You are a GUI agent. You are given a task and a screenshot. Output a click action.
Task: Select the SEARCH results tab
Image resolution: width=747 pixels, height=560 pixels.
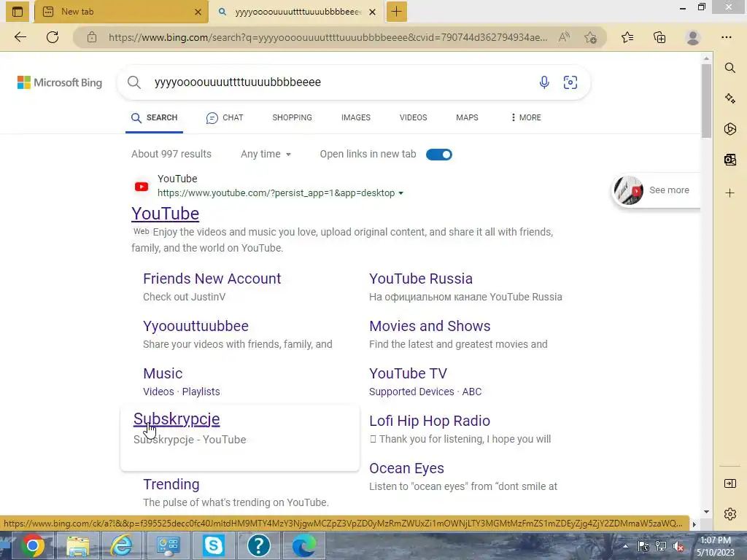[155, 117]
